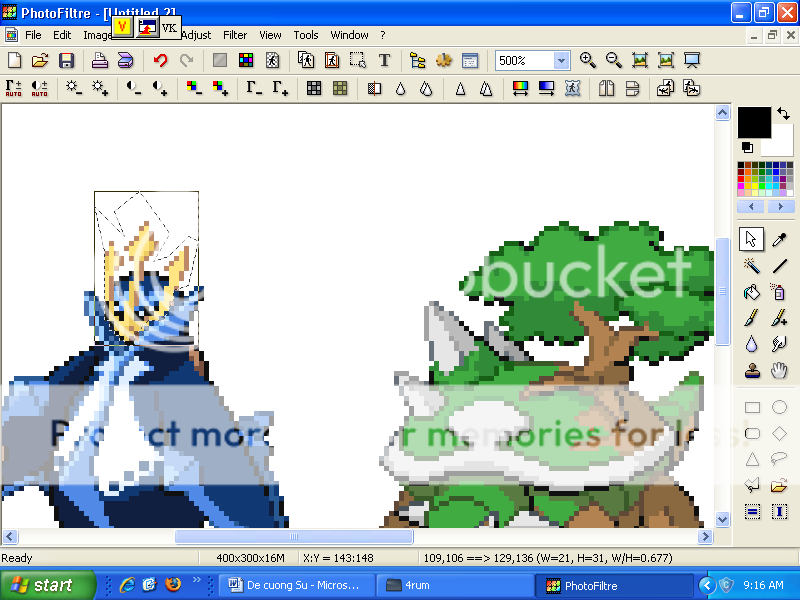Increase contrast with half-circle plus icon

[x=160, y=88]
